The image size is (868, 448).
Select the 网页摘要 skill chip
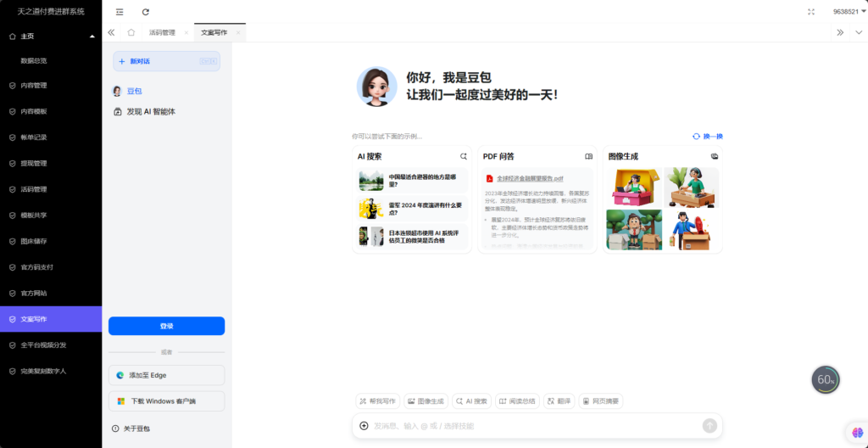(601, 400)
